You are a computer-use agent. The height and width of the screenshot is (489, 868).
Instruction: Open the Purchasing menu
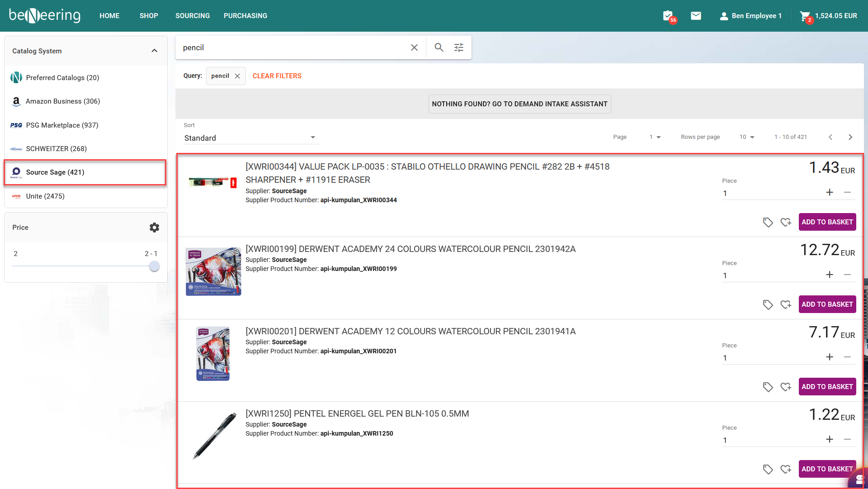click(245, 16)
